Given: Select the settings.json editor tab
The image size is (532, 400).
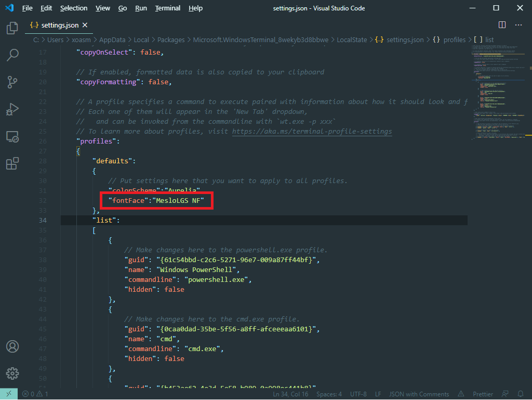Looking at the screenshot, I should 59,25.
